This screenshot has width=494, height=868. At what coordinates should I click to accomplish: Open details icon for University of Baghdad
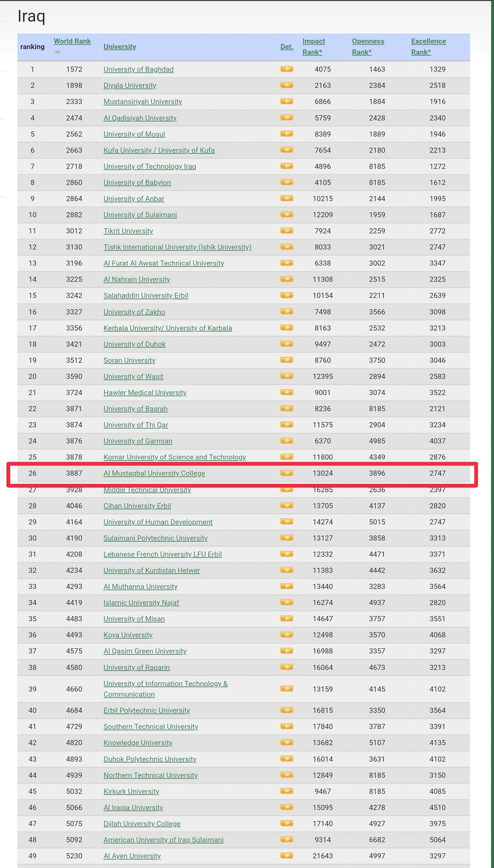point(287,69)
